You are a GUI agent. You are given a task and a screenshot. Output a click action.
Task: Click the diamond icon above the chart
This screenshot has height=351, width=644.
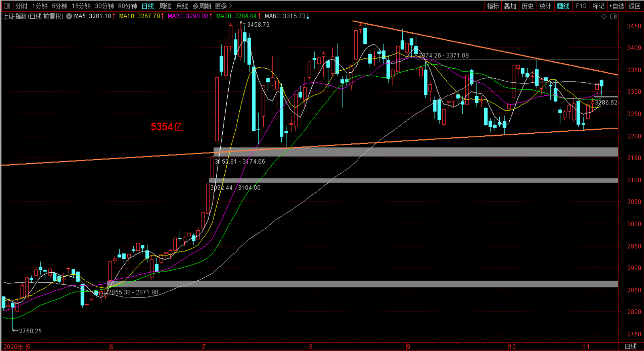[604, 16]
